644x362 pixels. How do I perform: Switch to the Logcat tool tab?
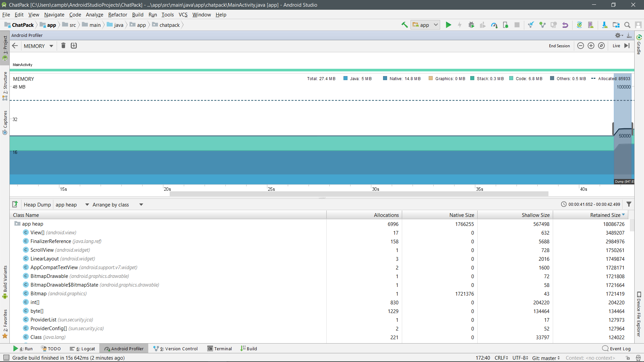[x=83, y=349]
